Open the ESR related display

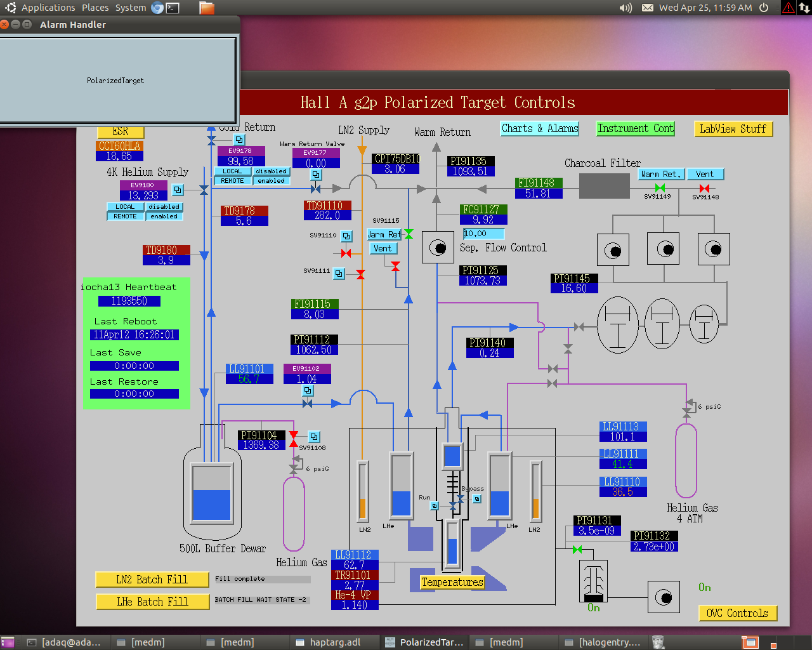point(121,131)
